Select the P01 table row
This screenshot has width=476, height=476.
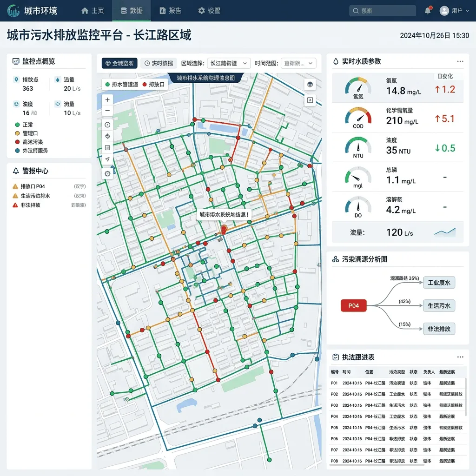[x=397, y=383]
